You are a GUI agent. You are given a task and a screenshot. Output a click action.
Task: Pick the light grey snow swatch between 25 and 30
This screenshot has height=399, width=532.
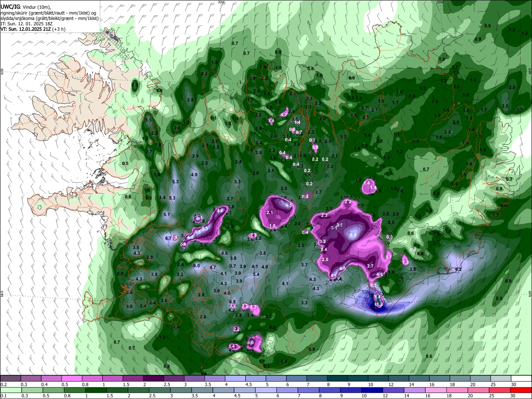pos(500,379)
